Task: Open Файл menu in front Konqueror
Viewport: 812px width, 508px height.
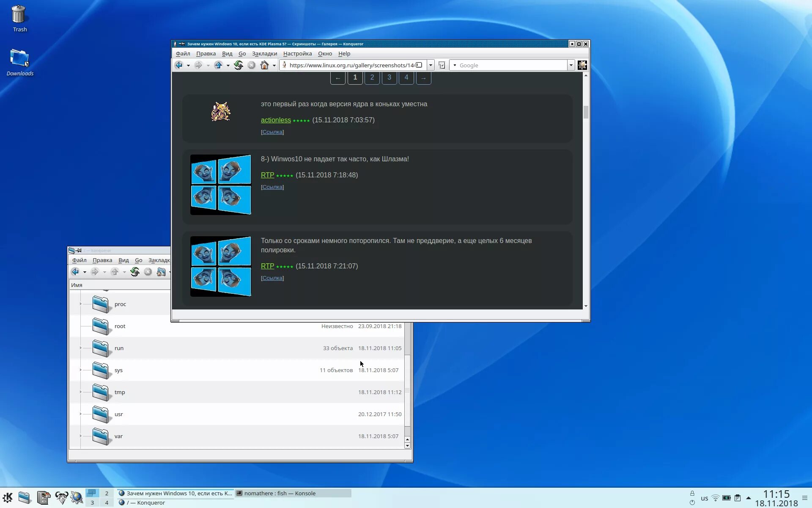Action: (x=183, y=54)
